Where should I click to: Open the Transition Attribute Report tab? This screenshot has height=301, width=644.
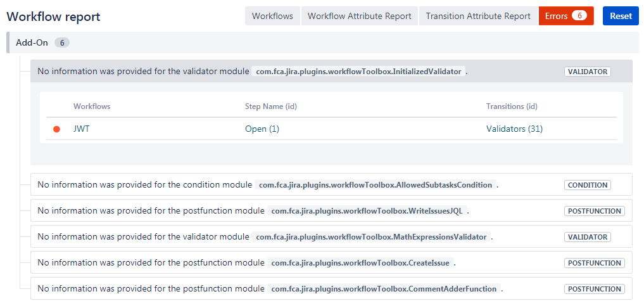[x=478, y=16]
